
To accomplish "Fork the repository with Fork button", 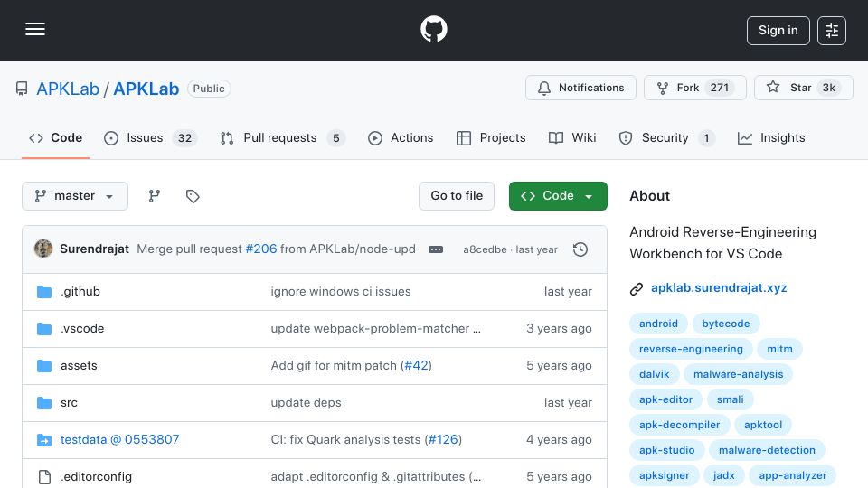I will click(694, 88).
